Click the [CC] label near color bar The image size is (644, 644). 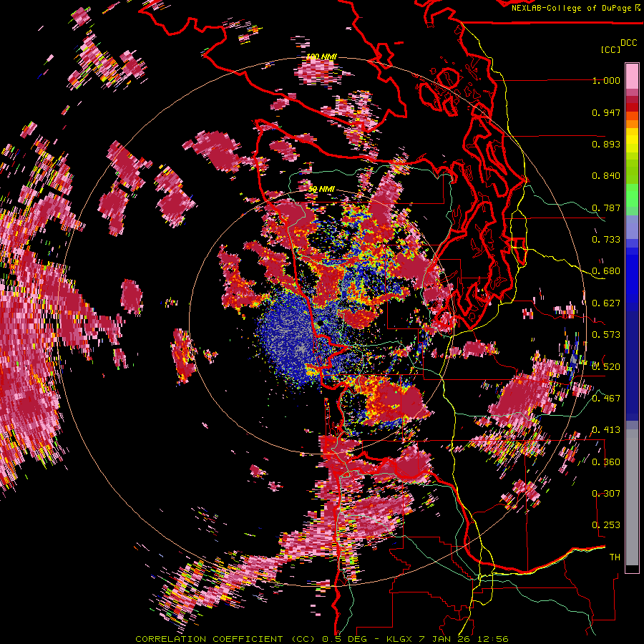click(610, 49)
